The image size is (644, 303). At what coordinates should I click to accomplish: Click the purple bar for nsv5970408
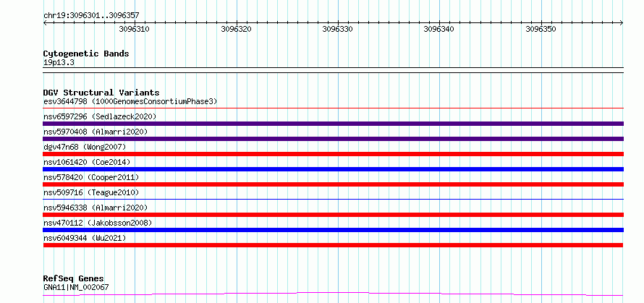coord(333,139)
